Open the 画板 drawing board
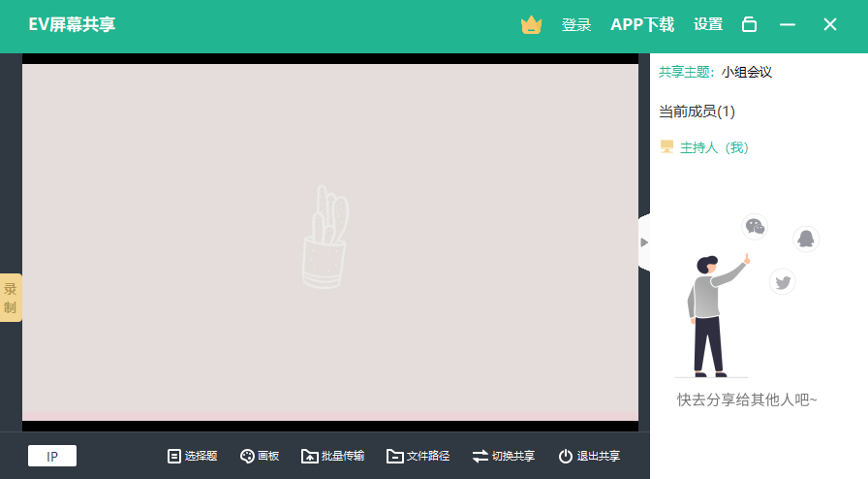 point(260,456)
